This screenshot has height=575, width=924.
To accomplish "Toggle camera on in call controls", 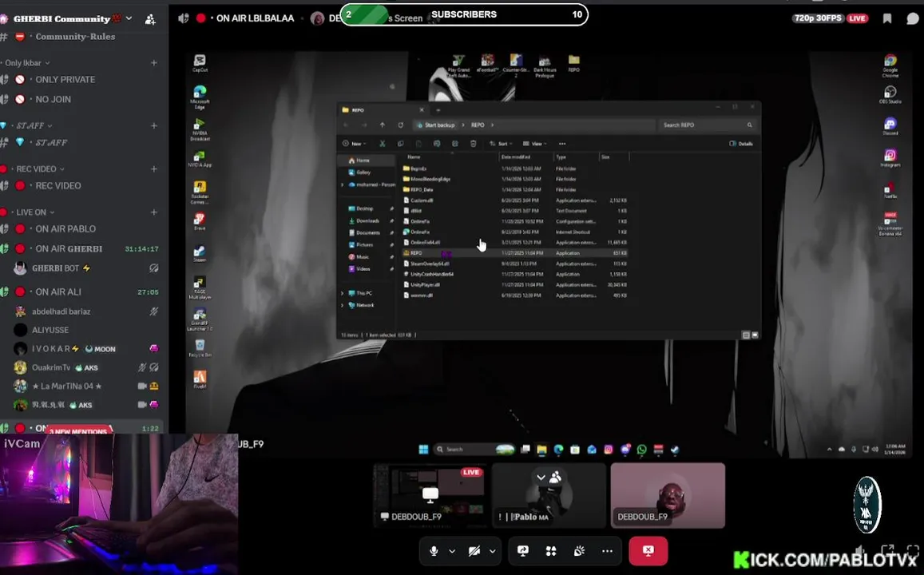I will pyautogui.click(x=474, y=551).
